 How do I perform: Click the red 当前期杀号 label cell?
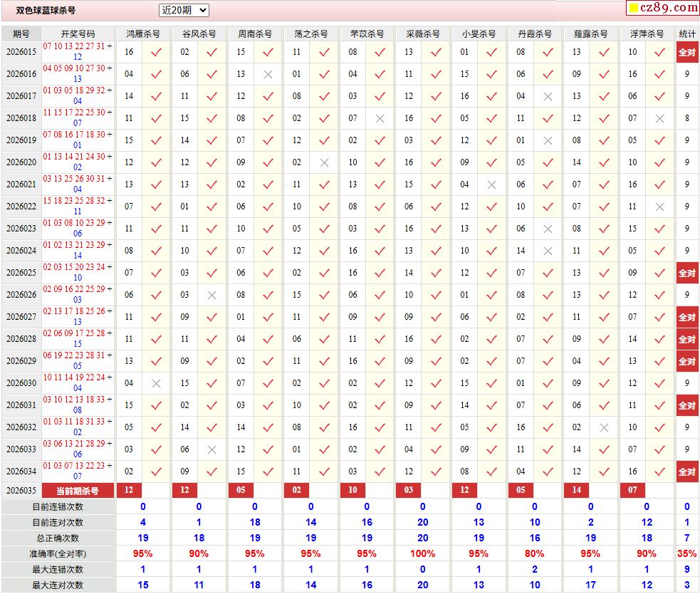[78, 490]
